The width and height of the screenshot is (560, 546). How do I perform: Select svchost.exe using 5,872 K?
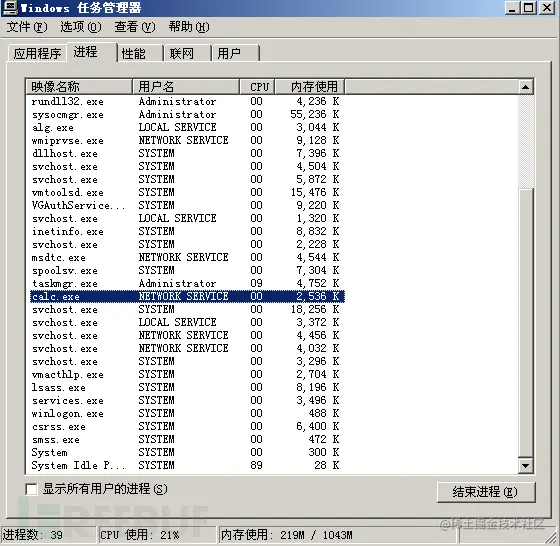(x=187, y=179)
